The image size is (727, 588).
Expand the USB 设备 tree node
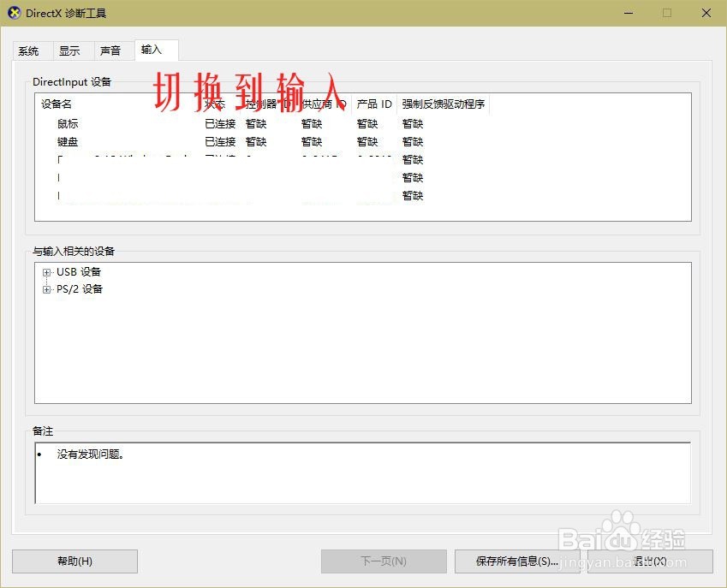tap(45, 272)
